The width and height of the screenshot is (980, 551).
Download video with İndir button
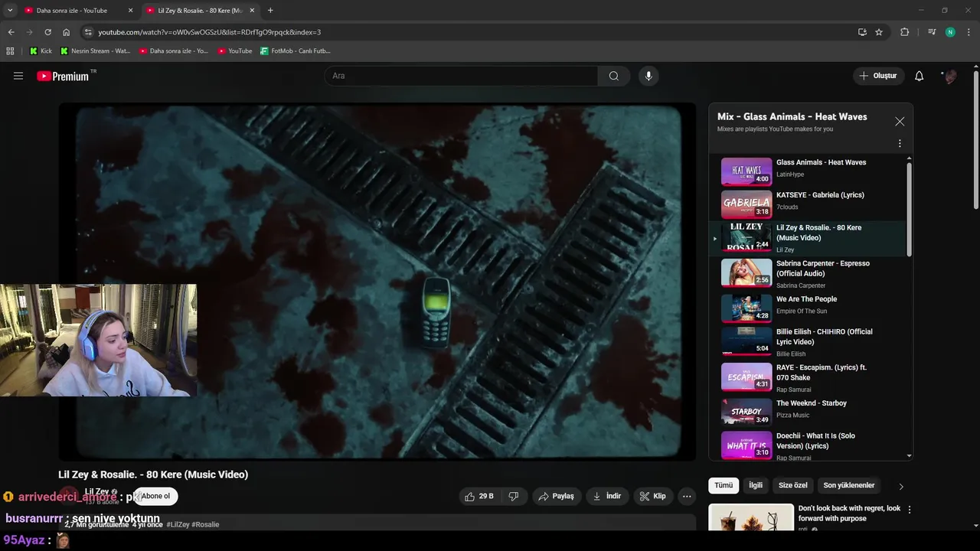[607, 496]
